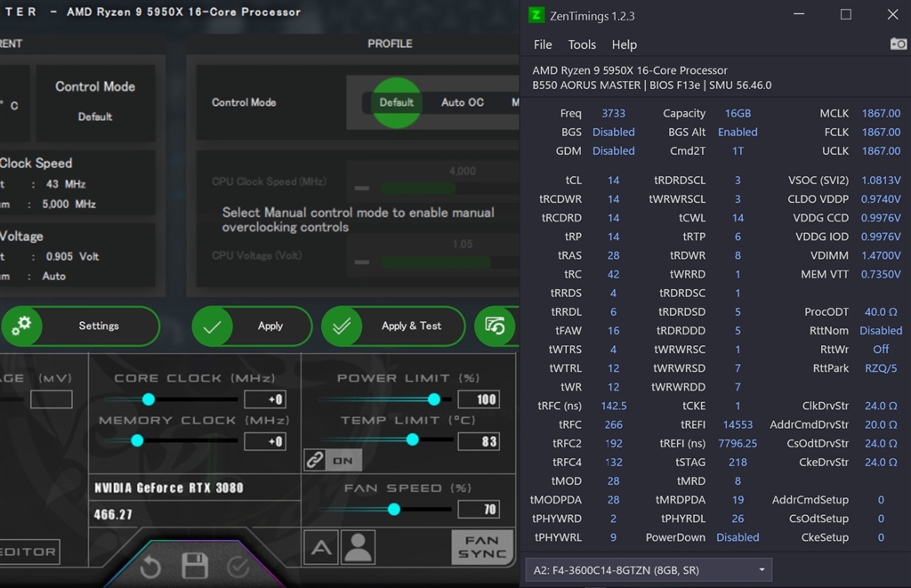This screenshot has height=588, width=911.
Task: Close the ZenTimings window
Action: tap(893, 14)
